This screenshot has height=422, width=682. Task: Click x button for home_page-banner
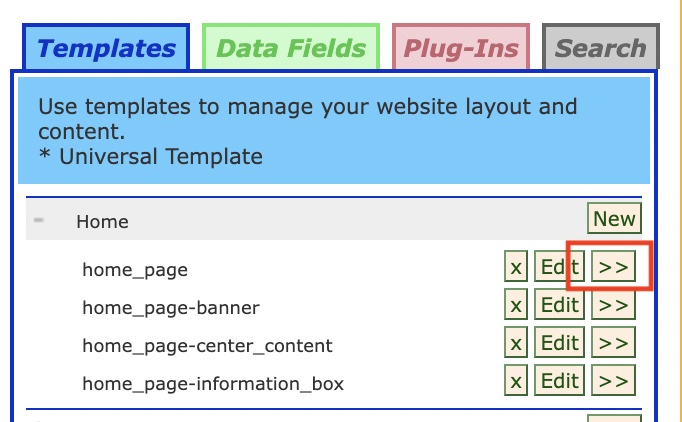[x=515, y=306]
